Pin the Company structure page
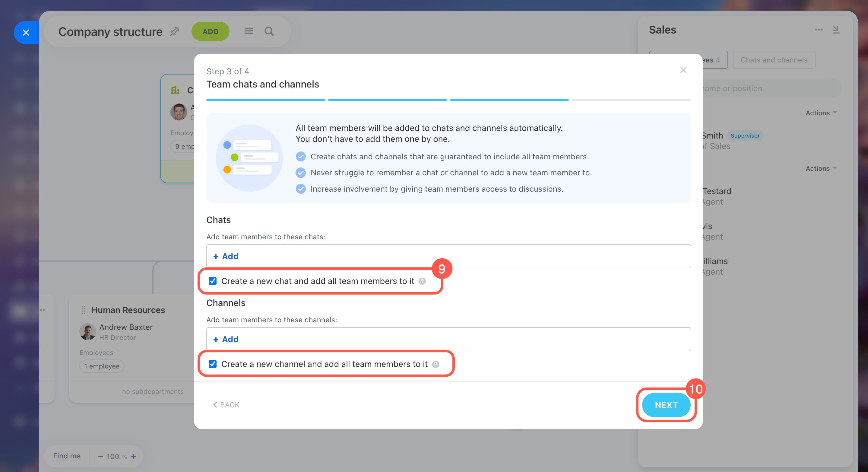Viewport: 868px width, 472px height. click(175, 31)
